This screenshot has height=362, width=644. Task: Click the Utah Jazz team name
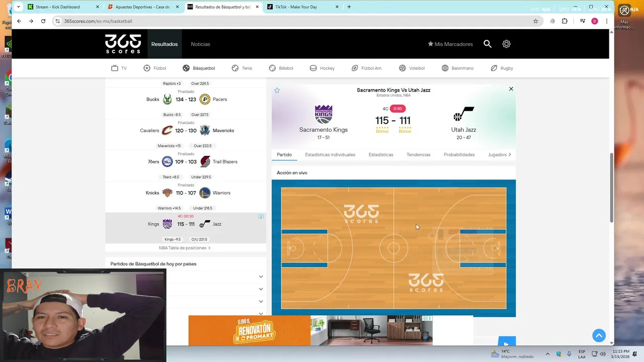tap(463, 130)
